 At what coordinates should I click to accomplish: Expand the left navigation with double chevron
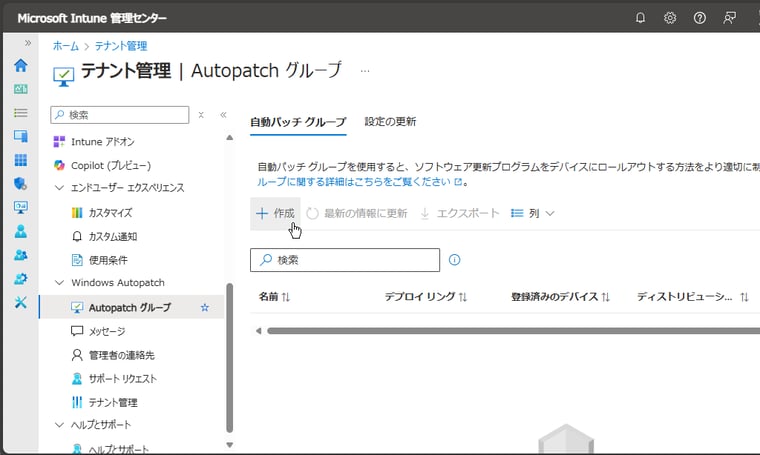[28, 43]
